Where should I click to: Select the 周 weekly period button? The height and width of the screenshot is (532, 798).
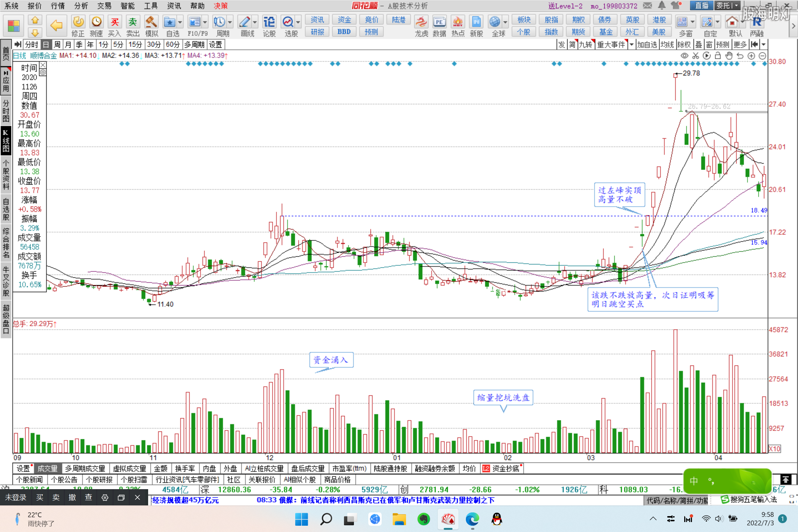pos(57,45)
